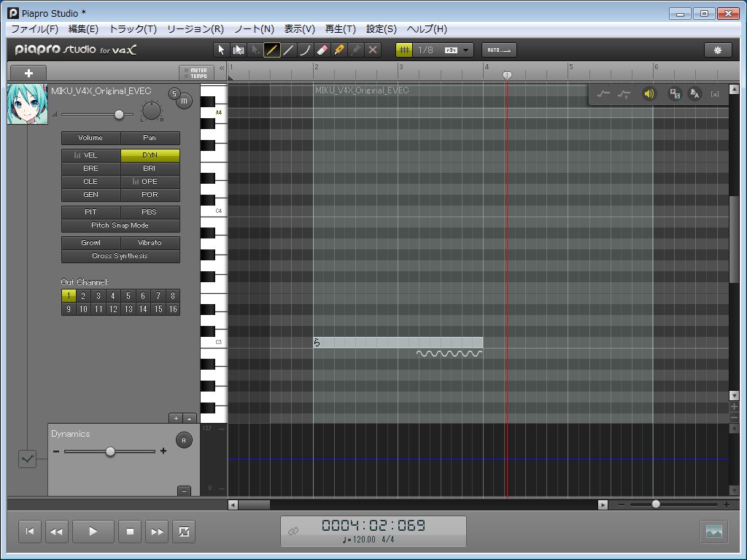Toggle the grid snap button

[404, 50]
